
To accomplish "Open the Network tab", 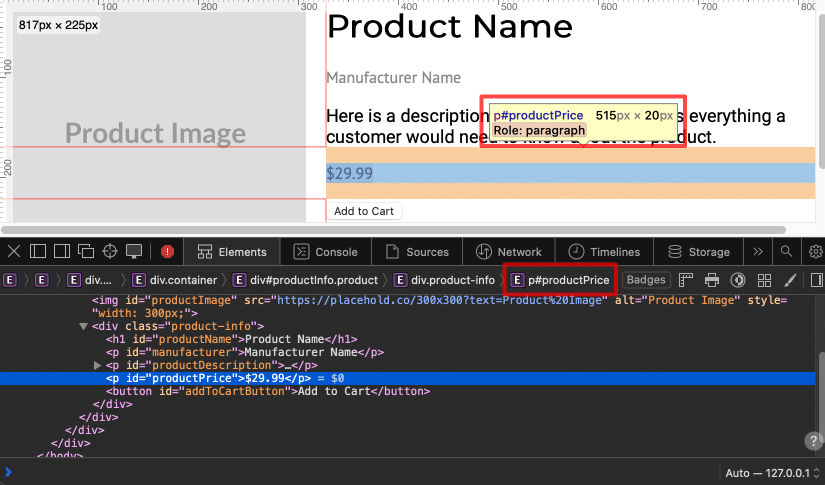I will coord(508,252).
